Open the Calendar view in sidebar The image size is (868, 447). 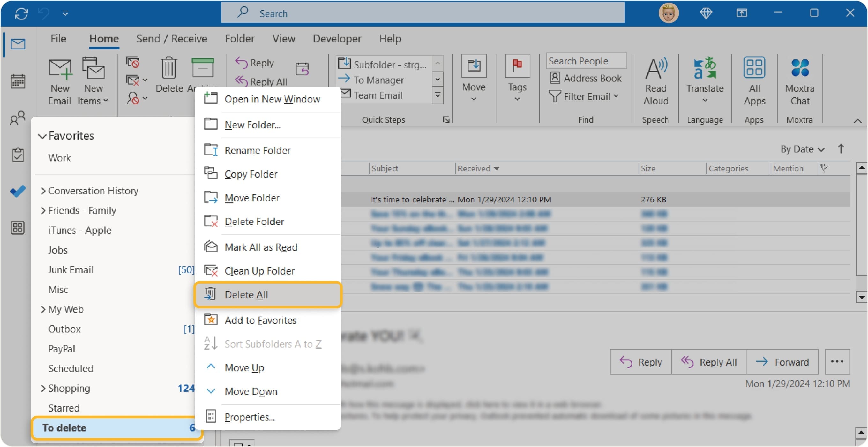point(18,81)
